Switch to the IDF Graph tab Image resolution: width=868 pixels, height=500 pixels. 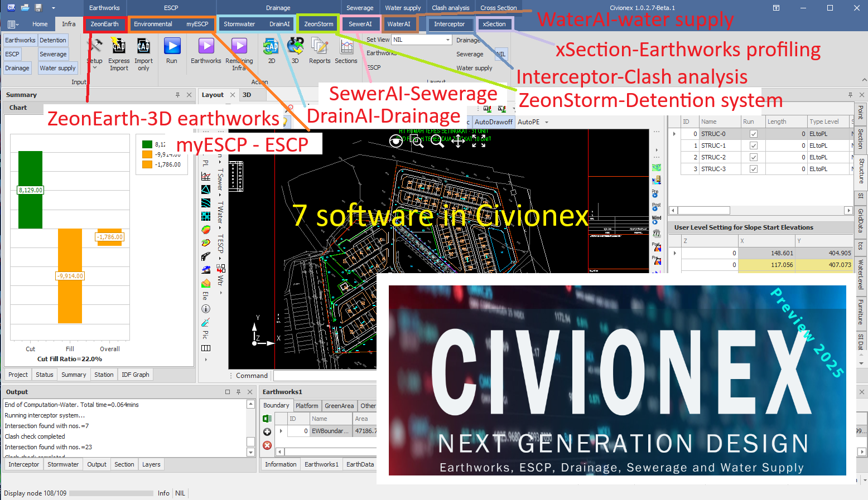(x=136, y=375)
